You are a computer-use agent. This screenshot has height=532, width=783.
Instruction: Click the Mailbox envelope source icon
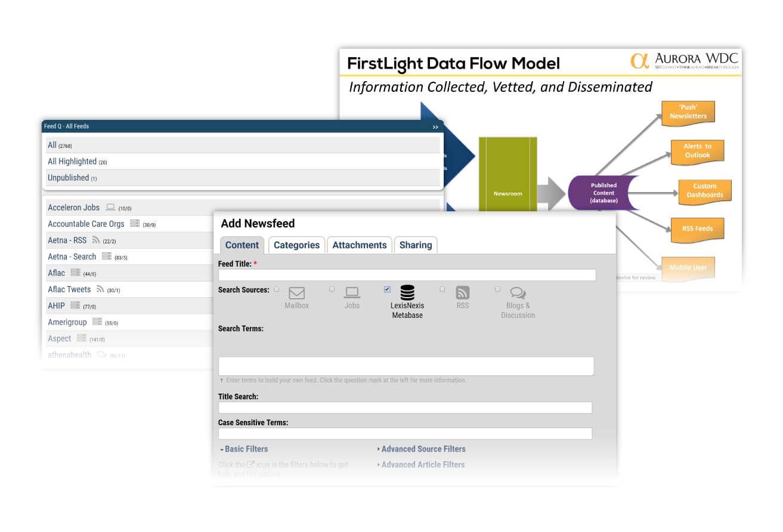tap(296, 293)
